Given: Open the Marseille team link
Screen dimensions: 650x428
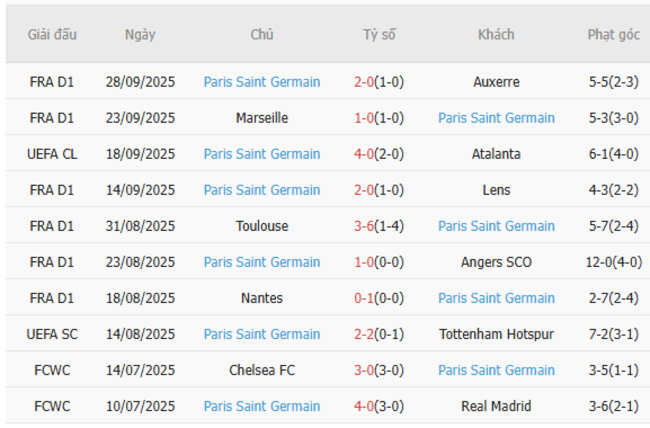Looking at the screenshot, I should point(262,118).
